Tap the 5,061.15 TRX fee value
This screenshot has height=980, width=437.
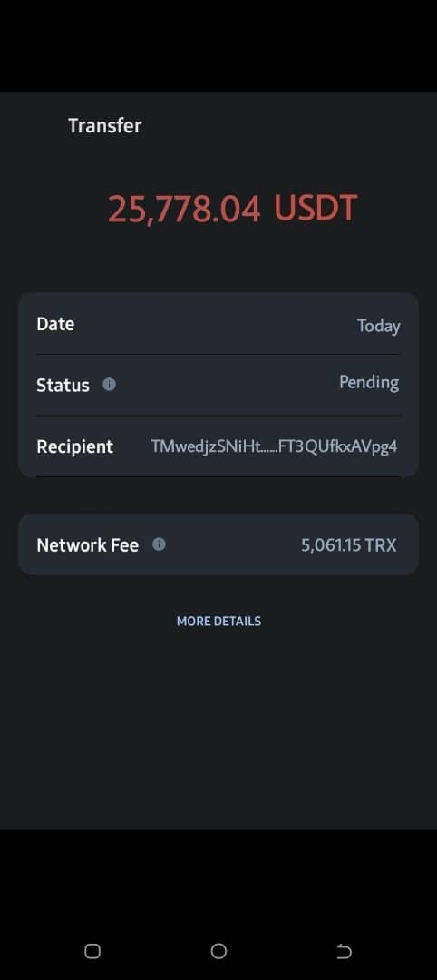[349, 545]
